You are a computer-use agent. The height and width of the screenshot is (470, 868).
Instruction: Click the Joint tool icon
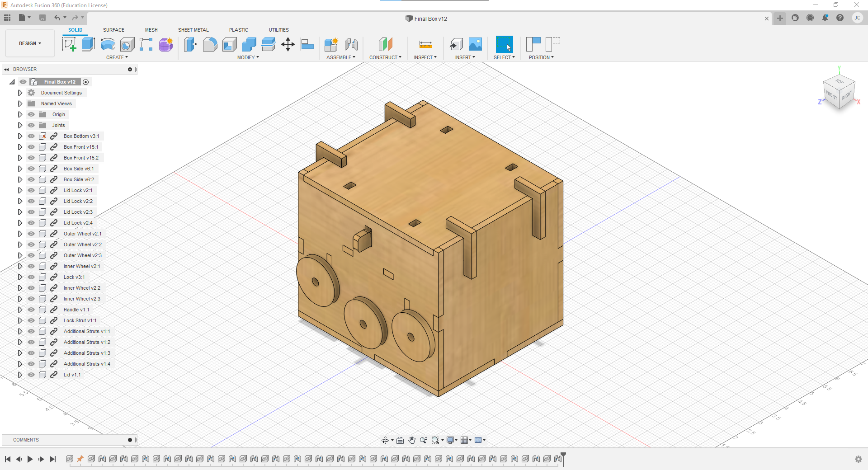point(351,44)
